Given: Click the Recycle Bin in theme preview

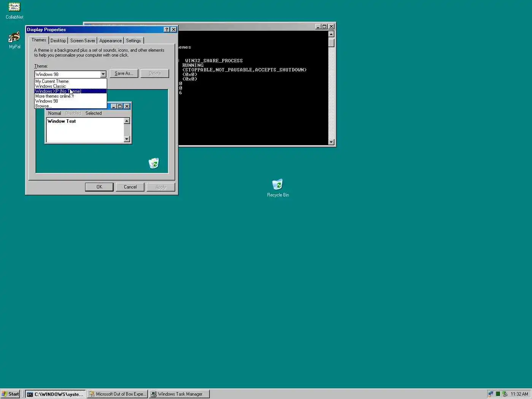Looking at the screenshot, I should [154, 163].
